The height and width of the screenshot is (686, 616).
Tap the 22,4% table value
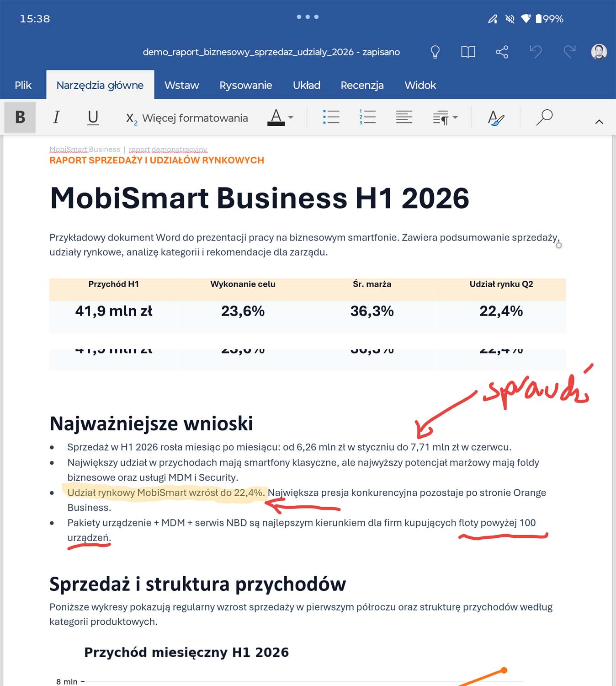[501, 311]
